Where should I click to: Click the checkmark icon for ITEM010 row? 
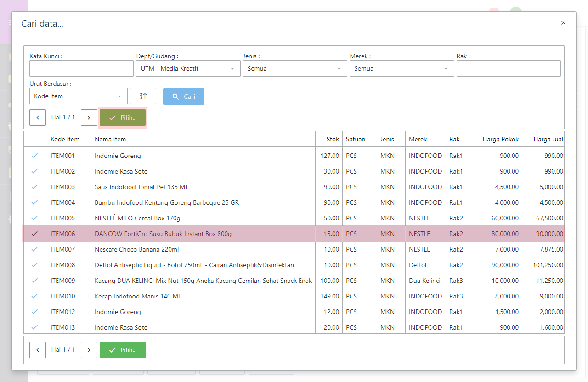pyautogui.click(x=34, y=296)
